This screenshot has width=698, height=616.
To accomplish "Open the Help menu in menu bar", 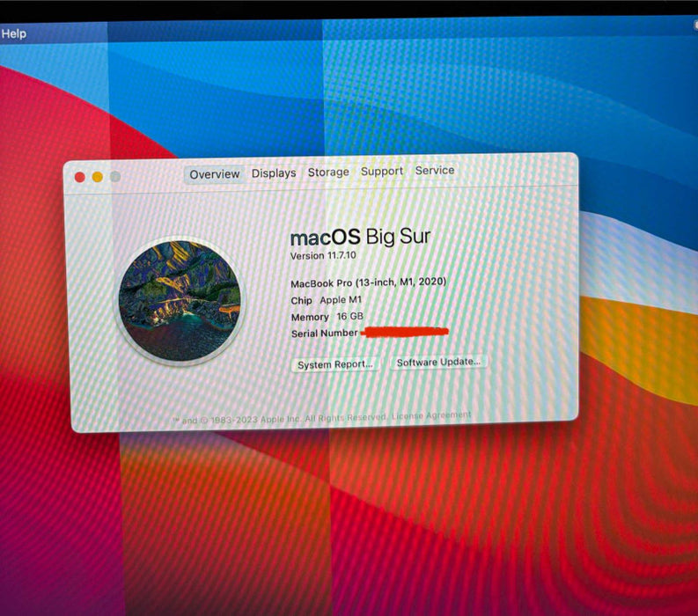I will [14, 33].
